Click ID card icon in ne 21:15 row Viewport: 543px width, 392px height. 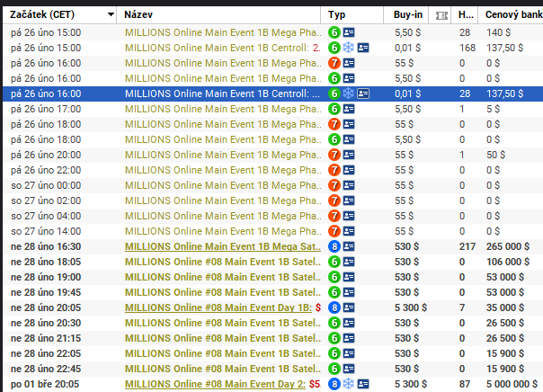[349, 338]
